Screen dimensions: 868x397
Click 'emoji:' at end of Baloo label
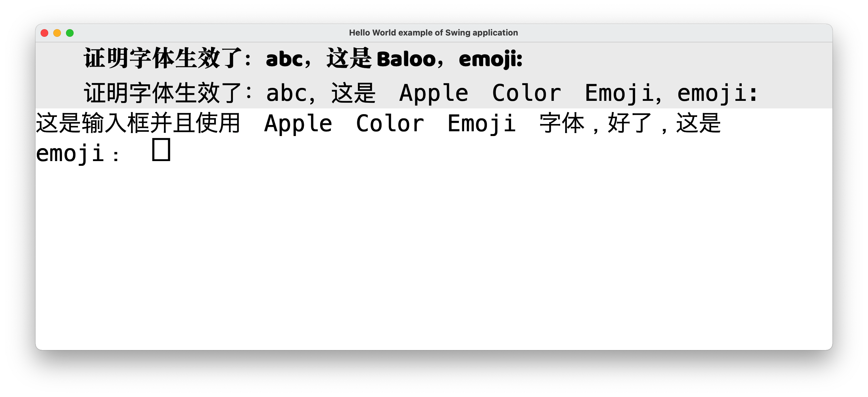click(490, 59)
